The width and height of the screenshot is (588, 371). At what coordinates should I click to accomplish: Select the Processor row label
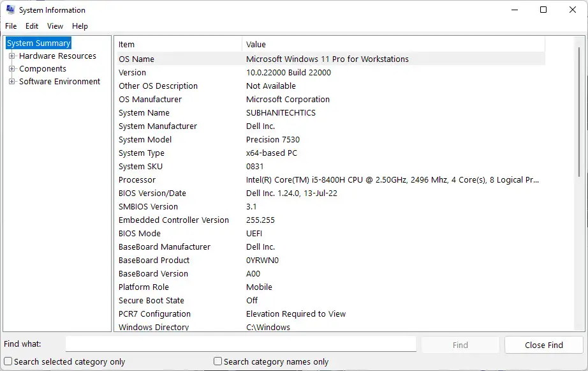click(137, 180)
